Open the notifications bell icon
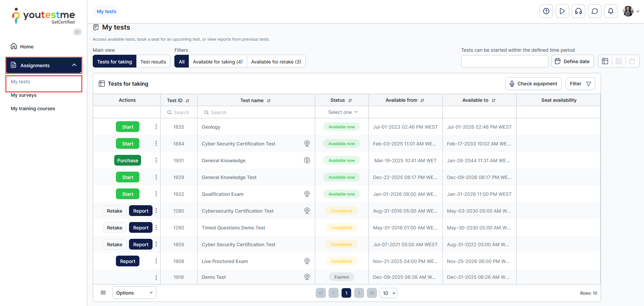 pos(610,11)
